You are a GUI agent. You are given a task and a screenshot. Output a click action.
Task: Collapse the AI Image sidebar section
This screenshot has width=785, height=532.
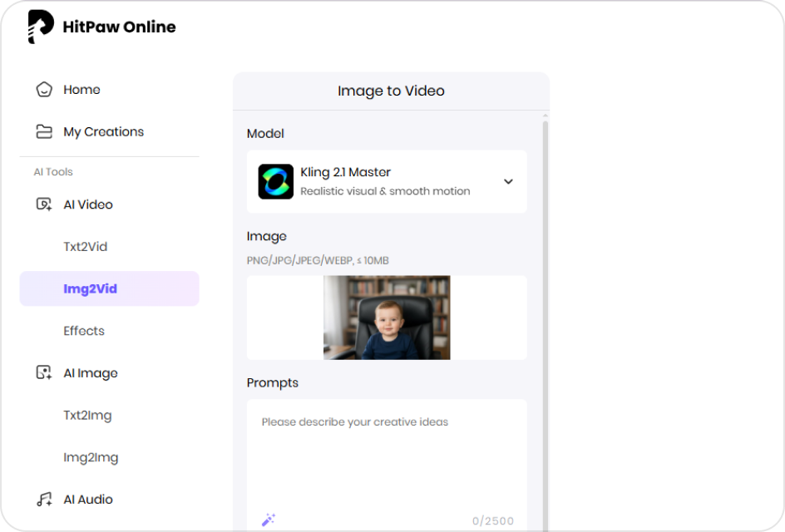tap(91, 373)
